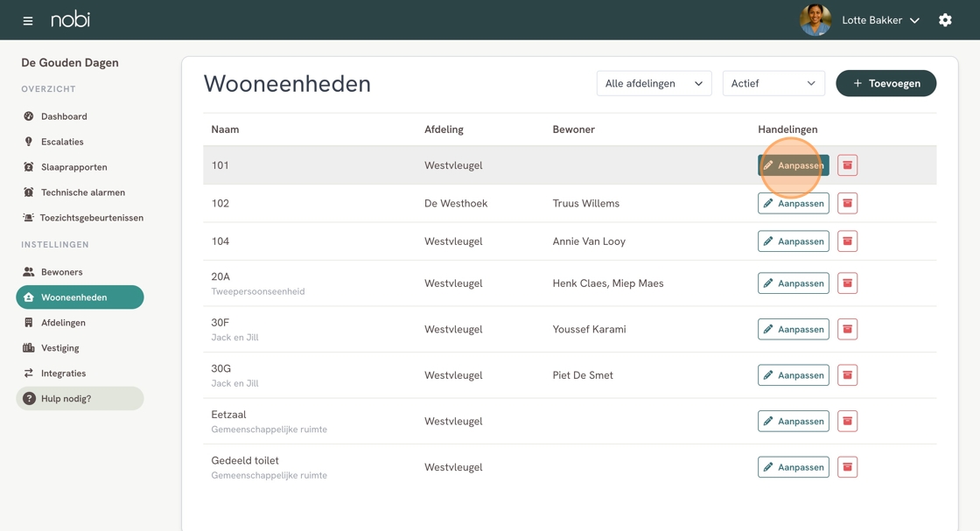This screenshot has width=980, height=531.
Task: Click the red archive icon for unit 101
Action: (847, 165)
